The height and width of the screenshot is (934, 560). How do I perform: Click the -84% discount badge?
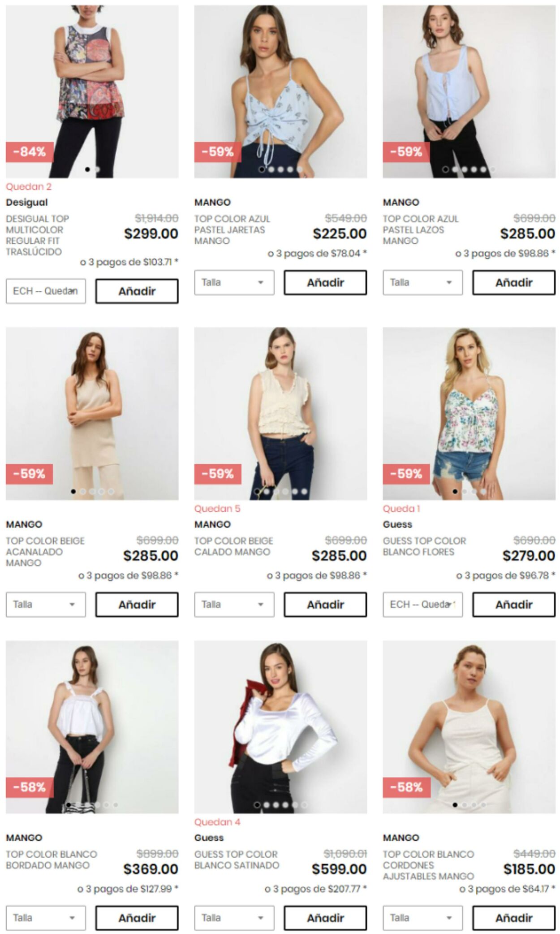30,152
